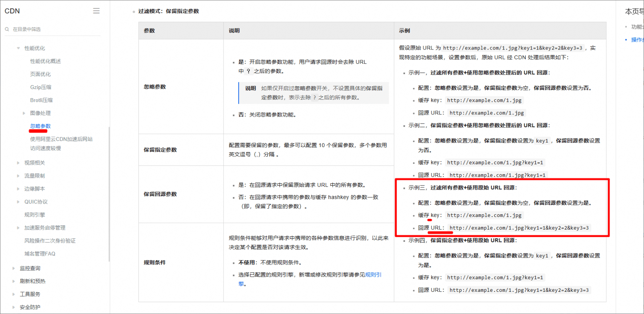Focus the 在目录中筛选 filter field
The width and height of the screenshot is (644, 314).
point(53,29)
